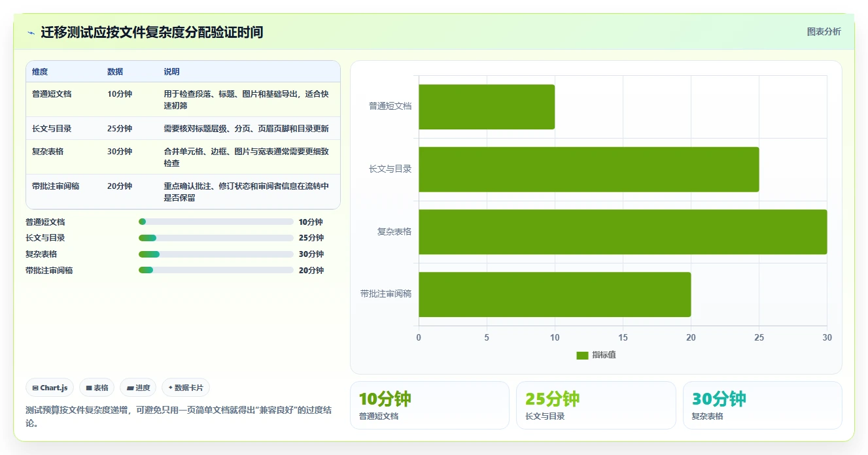Click the footer note starting 测试预算按文件复杂度
This screenshot has width=868, height=455.
click(179, 416)
